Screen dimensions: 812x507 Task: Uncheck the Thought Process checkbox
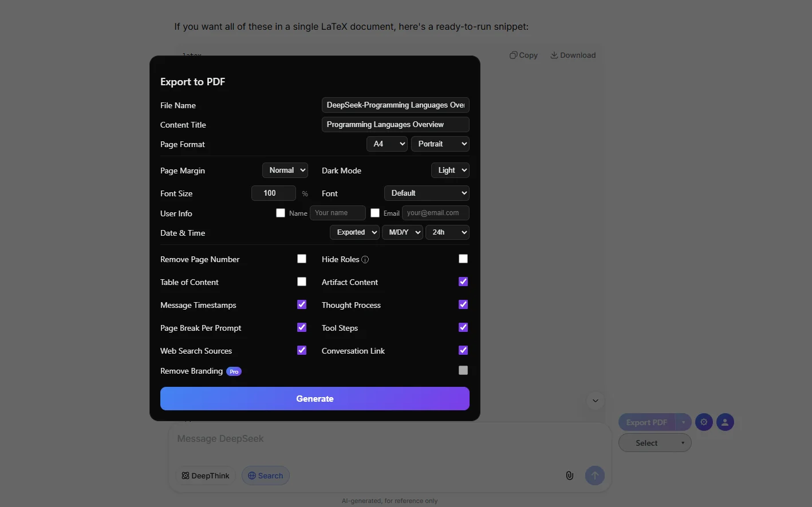463,304
